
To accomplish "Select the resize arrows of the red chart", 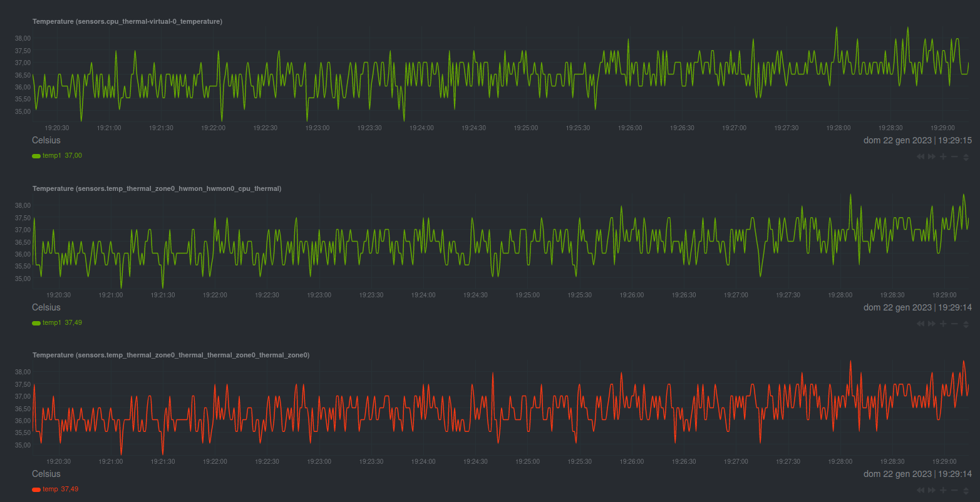I will point(966,490).
